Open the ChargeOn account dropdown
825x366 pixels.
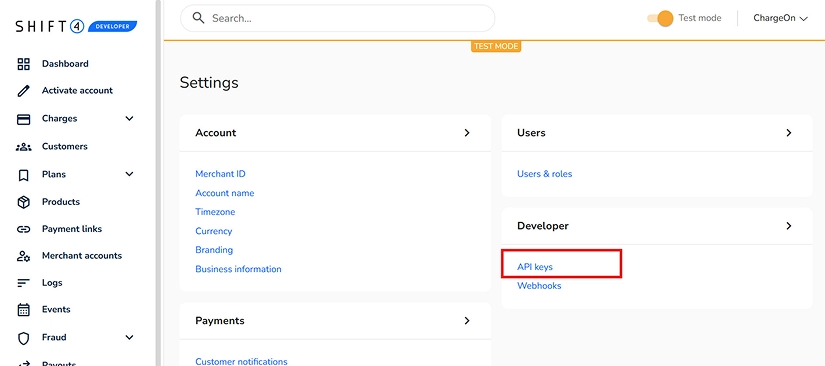pyautogui.click(x=780, y=18)
